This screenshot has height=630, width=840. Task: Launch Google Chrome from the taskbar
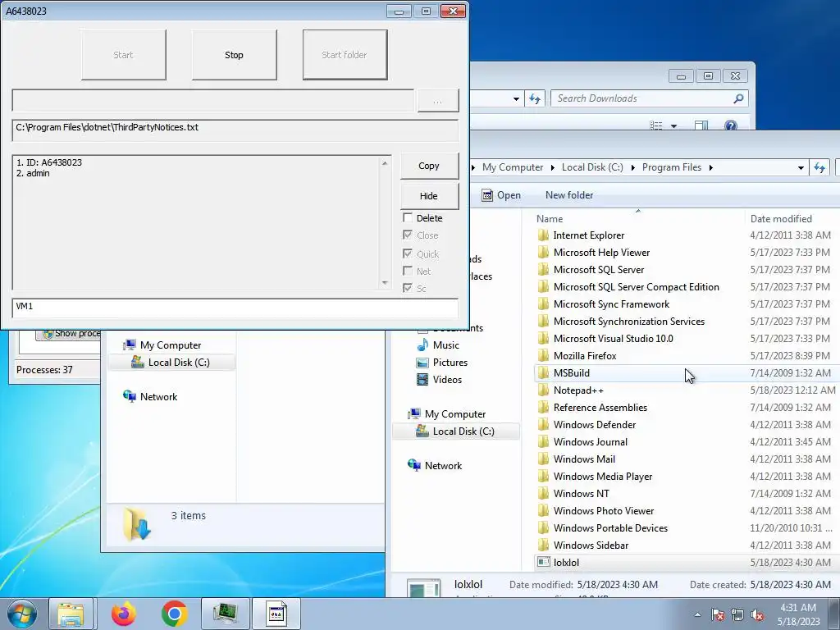pyautogui.click(x=174, y=614)
